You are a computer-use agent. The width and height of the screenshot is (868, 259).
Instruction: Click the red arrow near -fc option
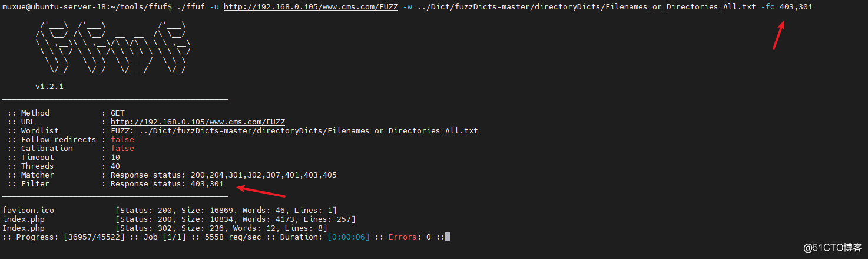tap(779, 36)
